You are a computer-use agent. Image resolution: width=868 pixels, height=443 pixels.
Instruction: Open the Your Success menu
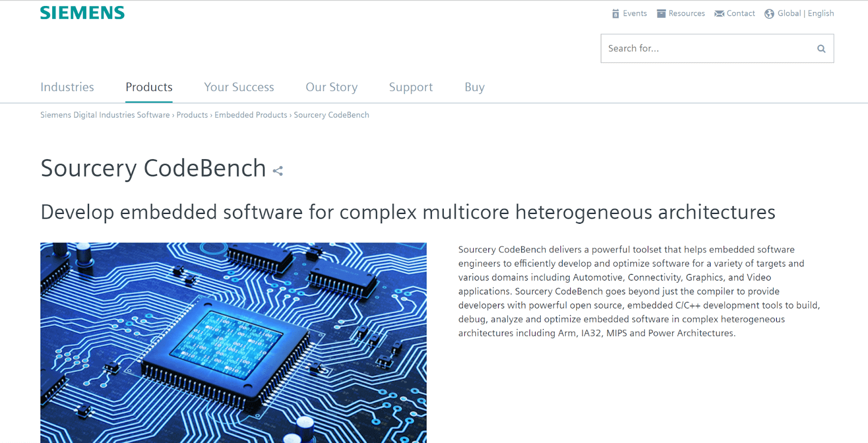(239, 87)
